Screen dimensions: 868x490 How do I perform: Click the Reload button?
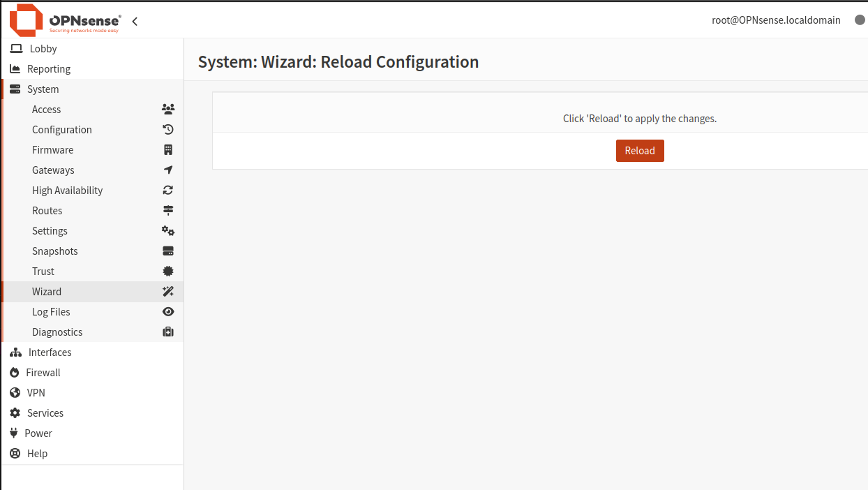[x=640, y=151]
